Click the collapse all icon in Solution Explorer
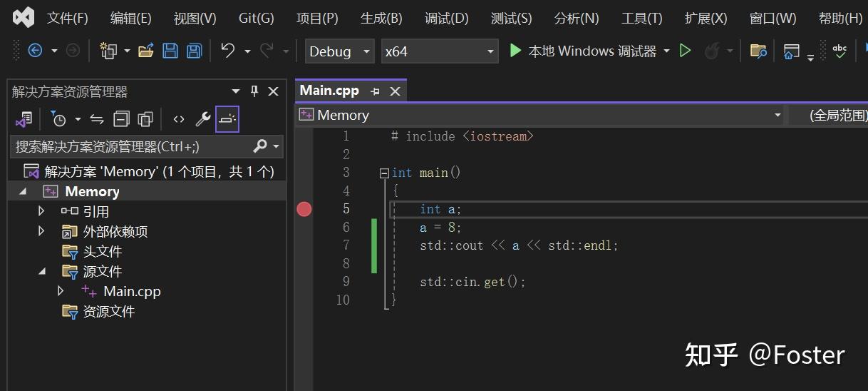Viewport: 868px width, 391px height. click(x=122, y=119)
